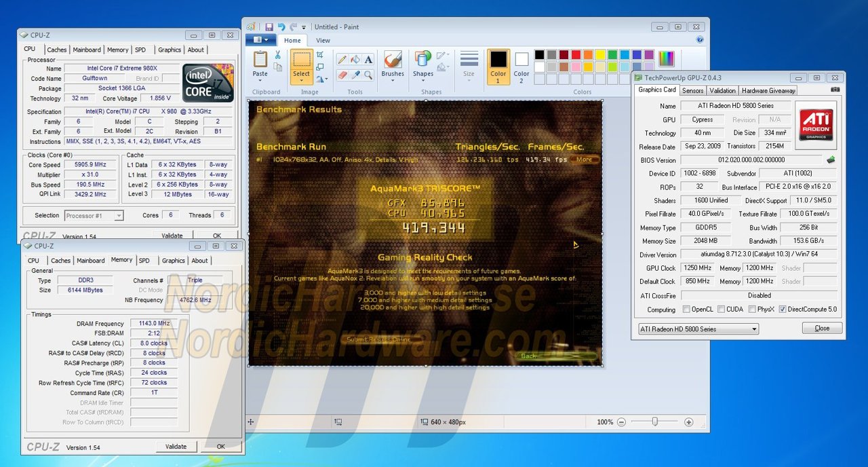This screenshot has width=868, height=467.
Task: Click the Close button in GPU-Z
Action: pyautogui.click(x=822, y=329)
